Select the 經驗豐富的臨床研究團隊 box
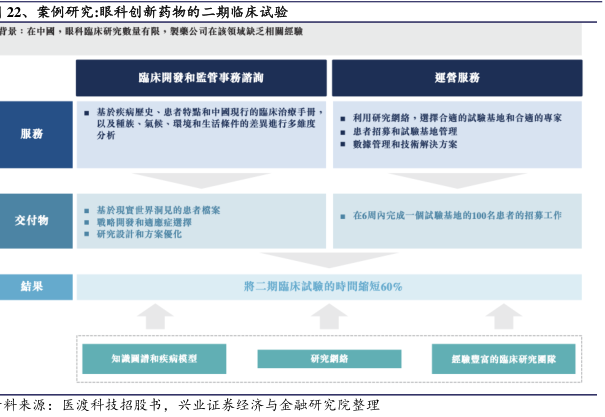Image resolution: width=605 pixels, height=417 pixels. (x=503, y=357)
